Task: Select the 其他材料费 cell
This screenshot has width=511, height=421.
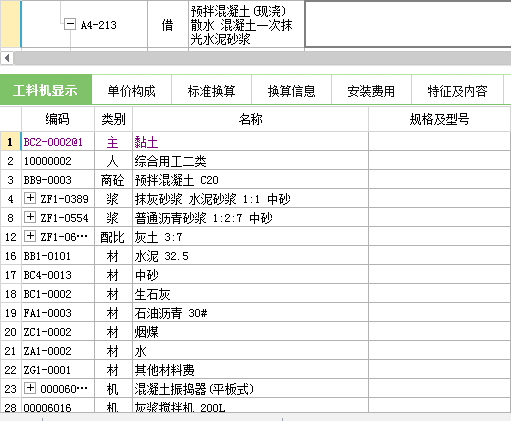Action: pos(251,370)
